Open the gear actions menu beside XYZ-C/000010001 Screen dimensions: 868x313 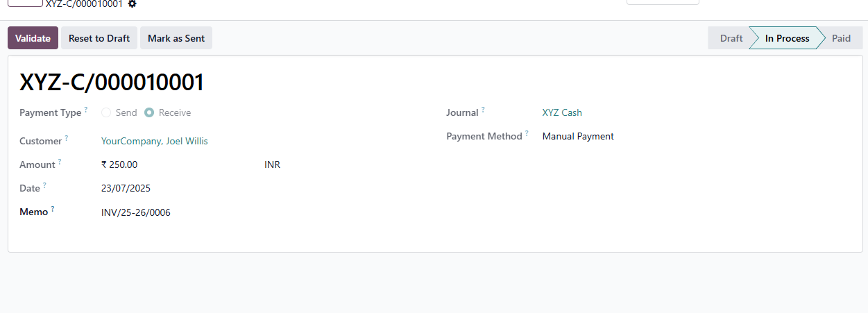[x=133, y=3]
